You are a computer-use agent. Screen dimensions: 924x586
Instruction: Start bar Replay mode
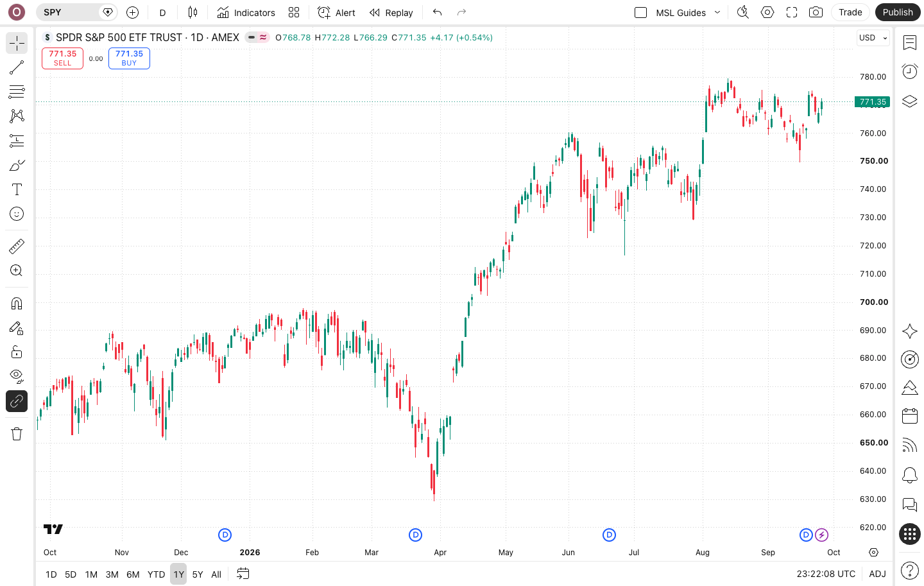391,12
